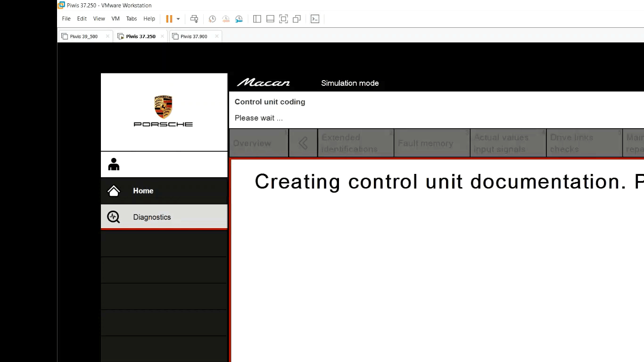
Task: Go to Home in sidebar
Action: (x=164, y=191)
